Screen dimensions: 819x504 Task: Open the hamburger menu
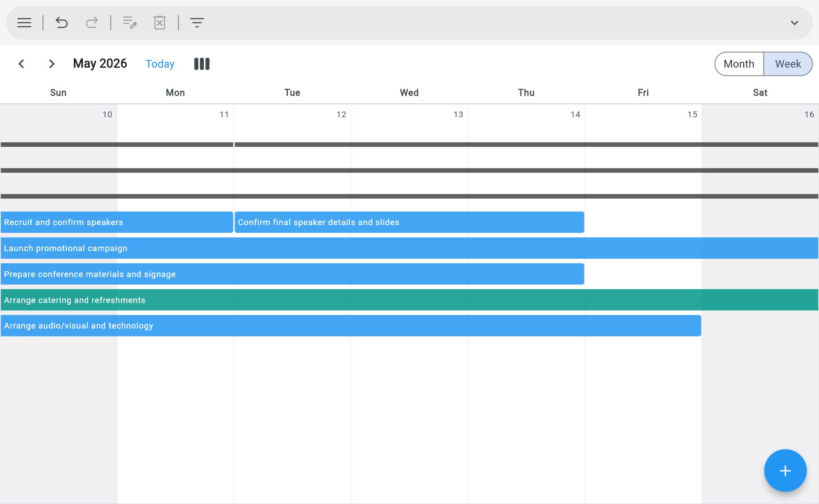point(24,22)
